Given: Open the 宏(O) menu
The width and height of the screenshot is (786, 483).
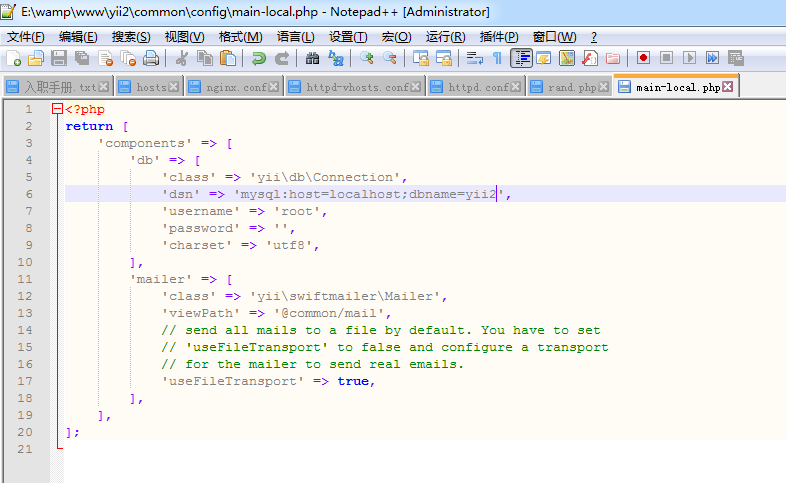Looking at the screenshot, I should [x=397, y=37].
